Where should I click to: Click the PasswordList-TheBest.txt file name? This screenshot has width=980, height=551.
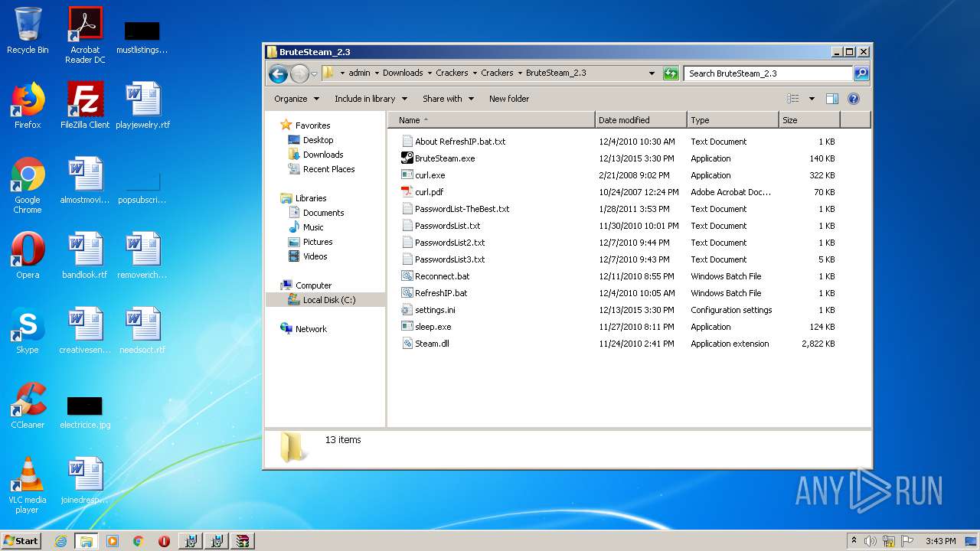coord(462,209)
